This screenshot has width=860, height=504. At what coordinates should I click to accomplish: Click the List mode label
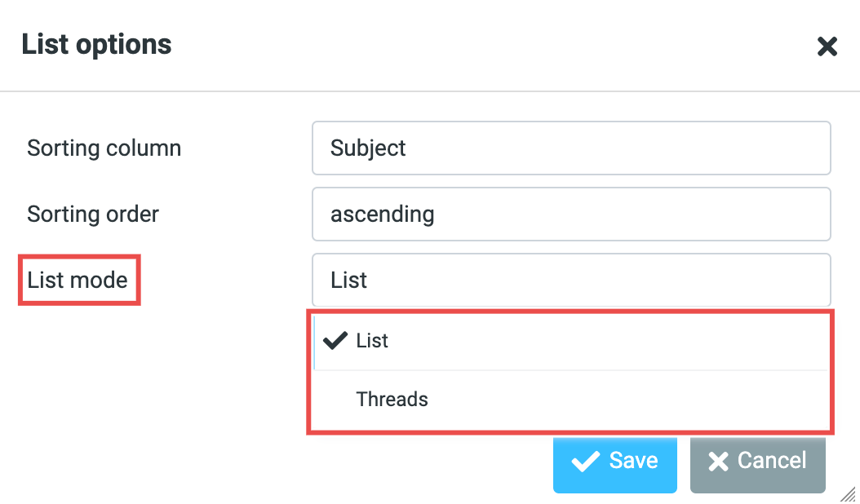click(x=78, y=281)
